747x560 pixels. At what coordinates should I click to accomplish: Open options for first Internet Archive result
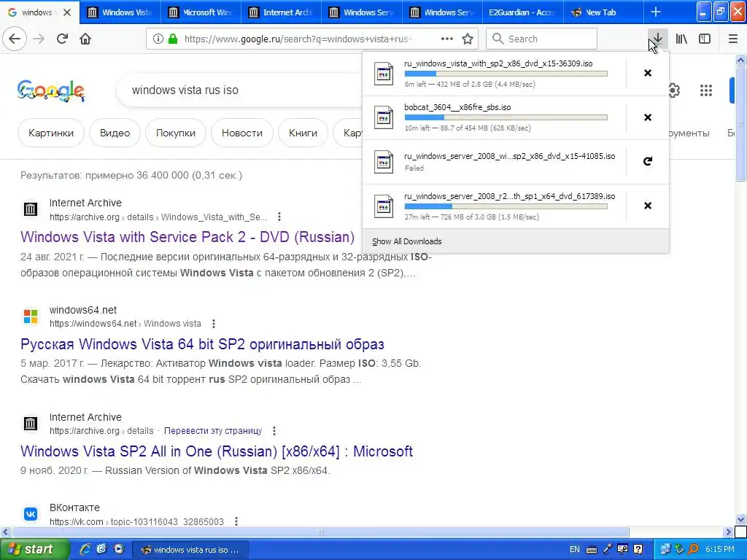click(x=279, y=217)
